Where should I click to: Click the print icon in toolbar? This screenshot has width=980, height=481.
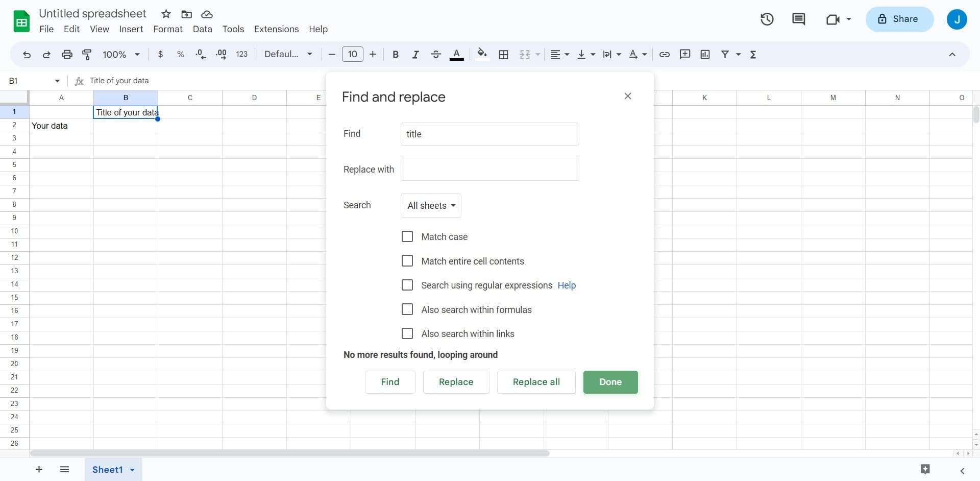pos(67,55)
